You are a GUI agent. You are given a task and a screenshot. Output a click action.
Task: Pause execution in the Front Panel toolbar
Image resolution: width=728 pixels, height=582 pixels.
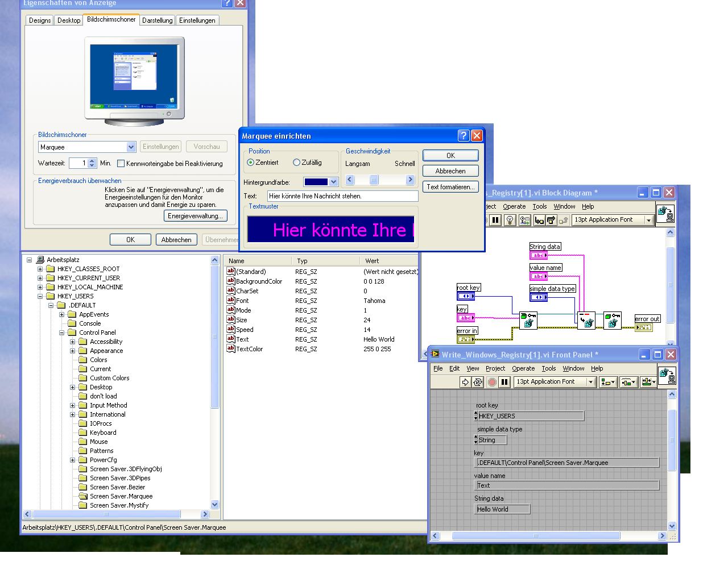504,382
